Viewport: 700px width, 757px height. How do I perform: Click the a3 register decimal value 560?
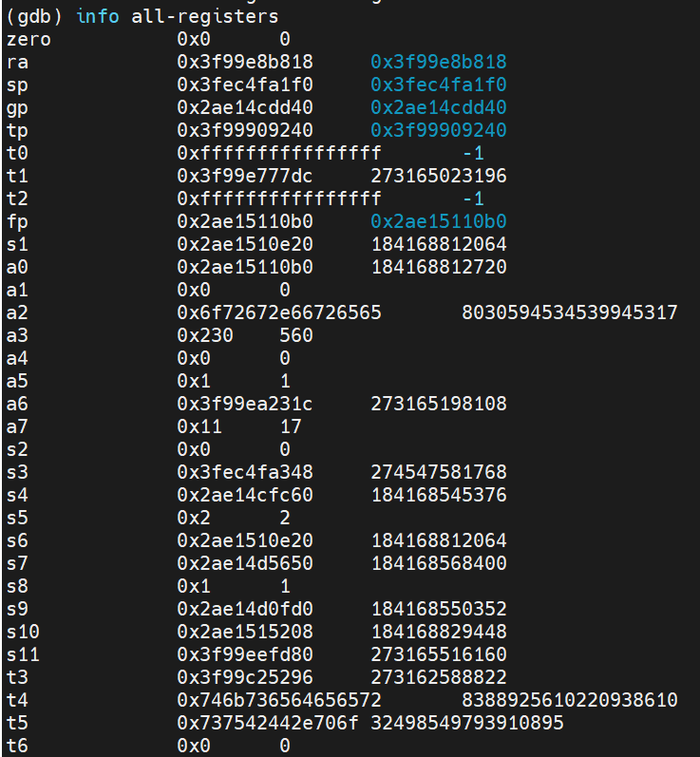click(296, 335)
